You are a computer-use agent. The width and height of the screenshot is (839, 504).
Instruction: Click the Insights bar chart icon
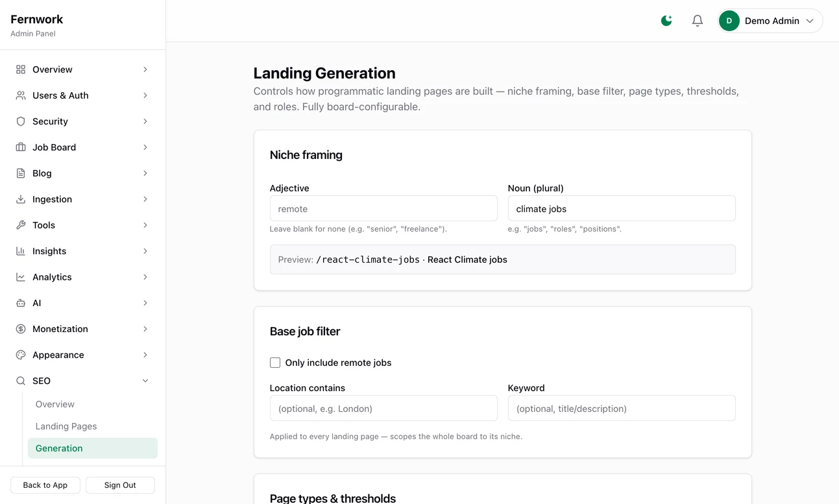tap(21, 251)
